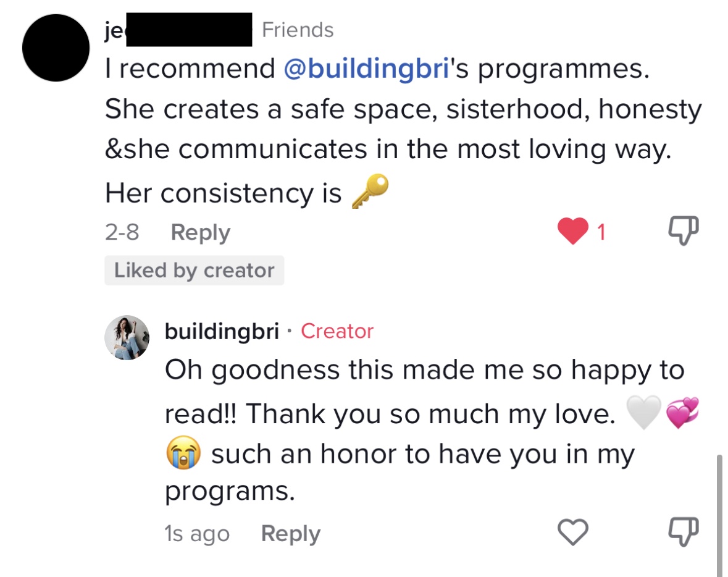Tap the crying face emoji
This screenshot has height=577, width=728.
pos(183,454)
